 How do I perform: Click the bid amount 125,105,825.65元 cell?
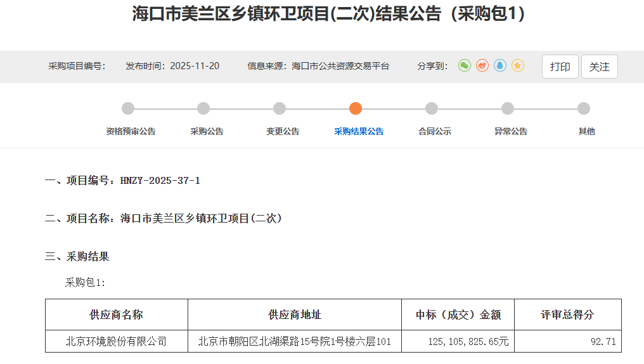(x=468, y=342)
